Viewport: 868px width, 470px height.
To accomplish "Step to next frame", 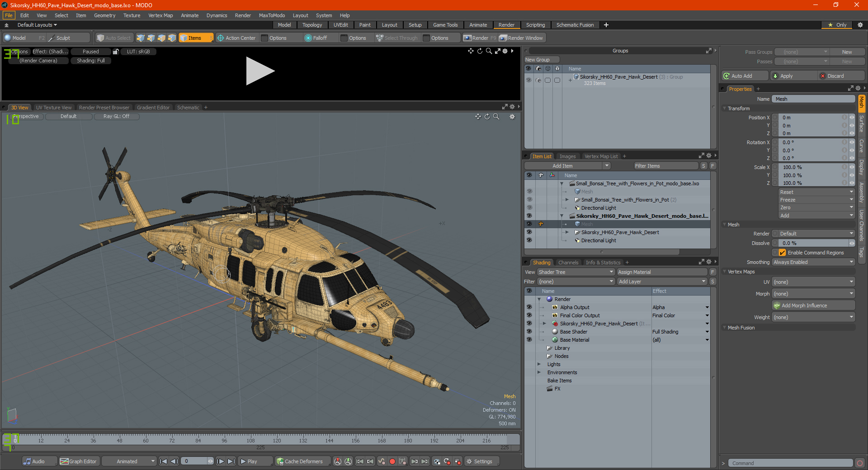I will tap(220, 461).
